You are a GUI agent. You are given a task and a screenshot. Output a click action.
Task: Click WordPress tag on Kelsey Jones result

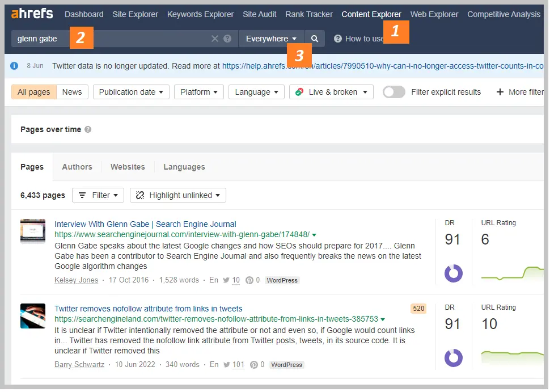(x=282, y=280)
